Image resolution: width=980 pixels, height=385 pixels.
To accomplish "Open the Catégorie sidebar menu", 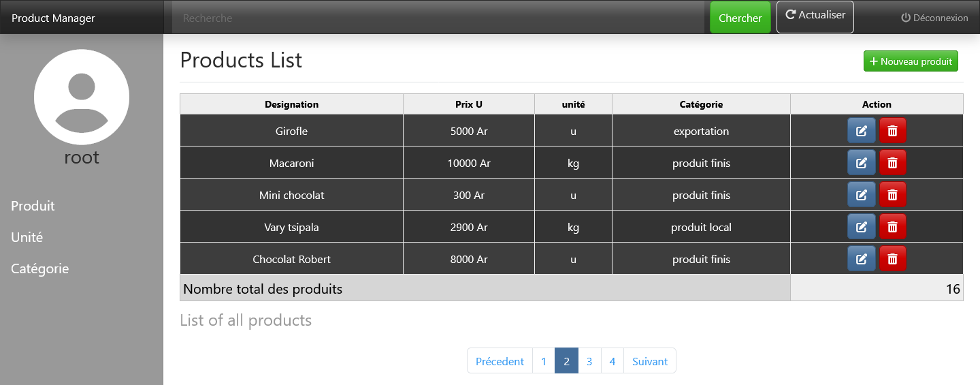I will 40,268.
